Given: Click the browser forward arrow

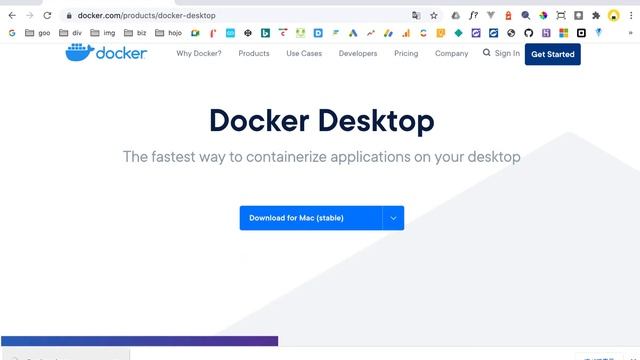Looking at the screenshot, I should (30, 16).
